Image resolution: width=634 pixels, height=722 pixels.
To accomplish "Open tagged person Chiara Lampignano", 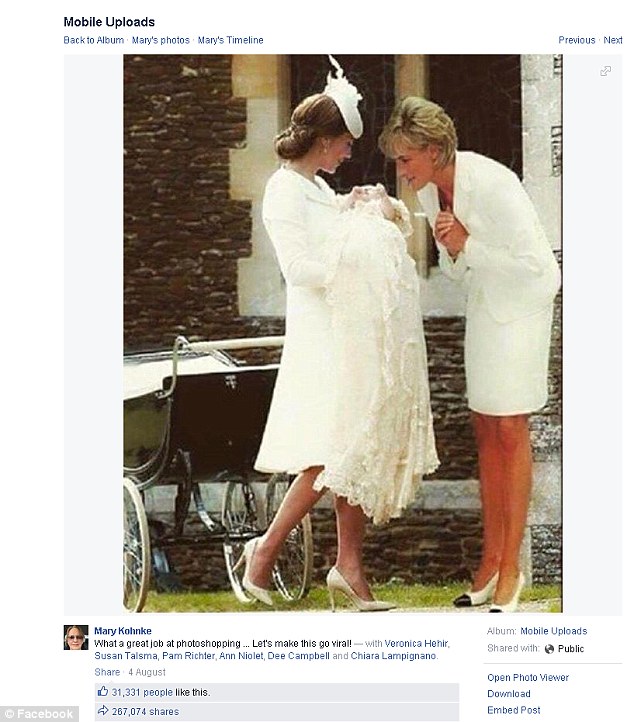I will pos(394,656).
